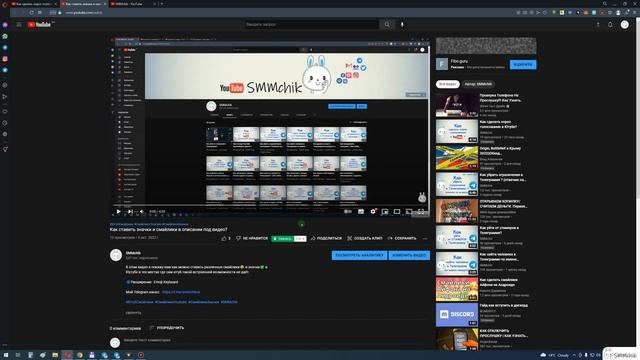Open a new browser tab with plus
Viewport: 640px width, 360px height.
(x=162, y=4)
